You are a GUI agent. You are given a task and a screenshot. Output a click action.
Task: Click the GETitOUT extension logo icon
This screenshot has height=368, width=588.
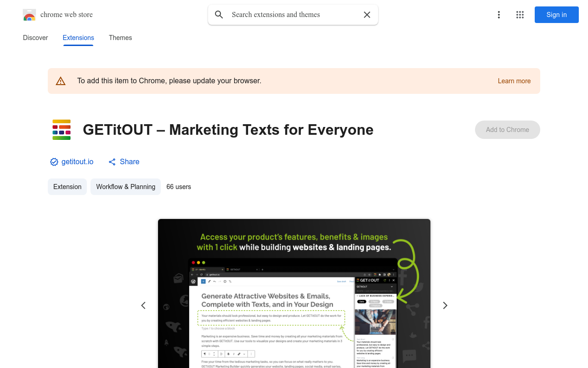[x=62, y=130]
